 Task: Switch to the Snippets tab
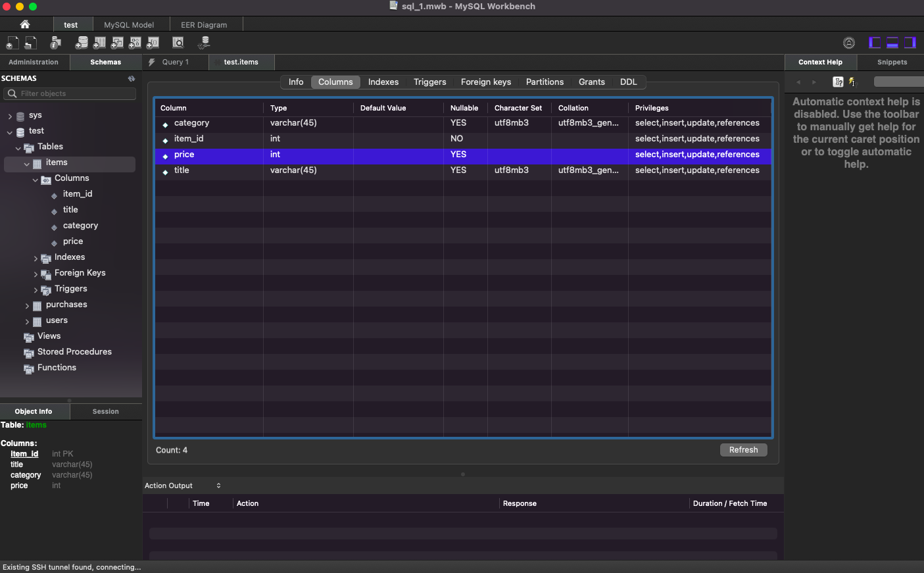point(892,62)
